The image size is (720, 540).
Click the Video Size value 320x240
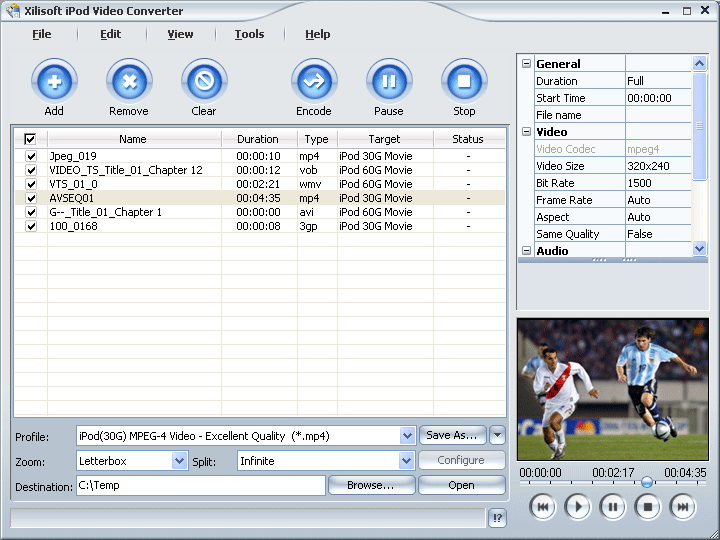click(x=658, y=166)
